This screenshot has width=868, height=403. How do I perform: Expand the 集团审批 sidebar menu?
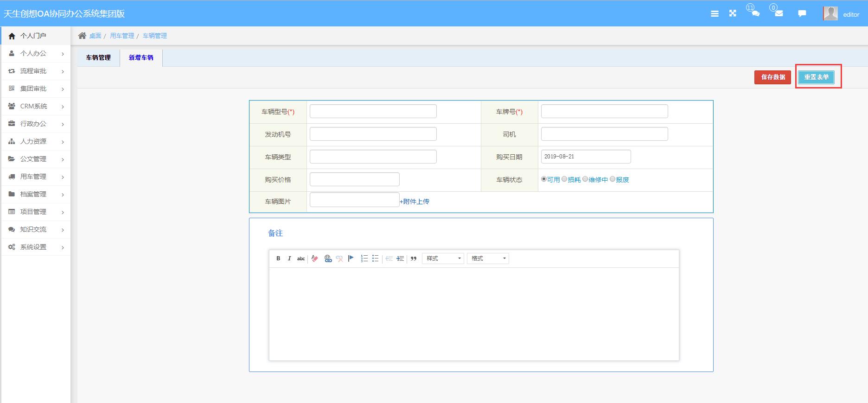(x=36, y=89)
